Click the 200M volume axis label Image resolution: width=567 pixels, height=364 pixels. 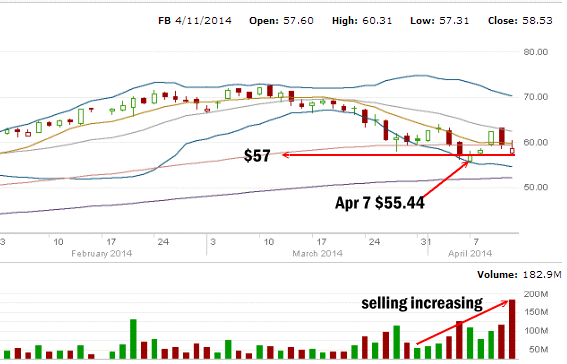pos(536,294)
